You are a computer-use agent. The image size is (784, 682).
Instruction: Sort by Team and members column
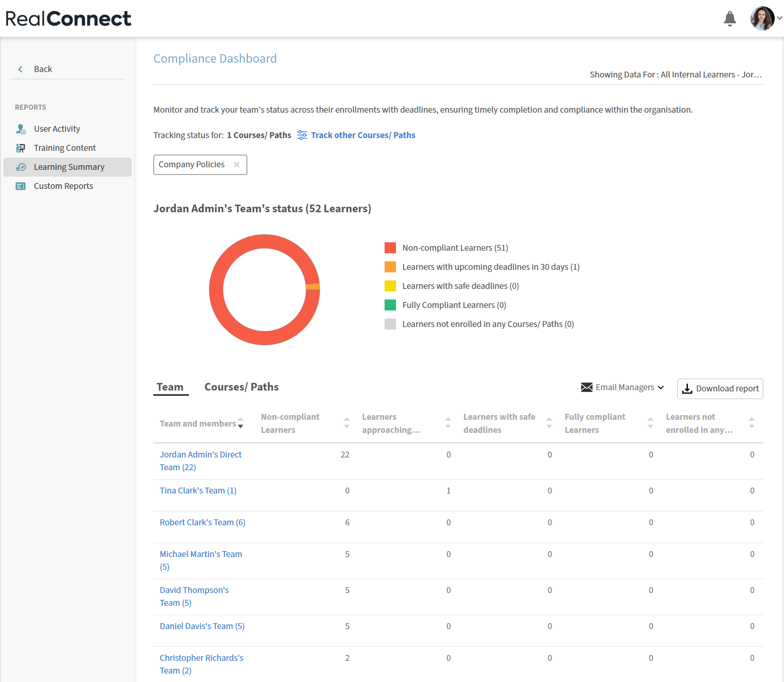click(241, 423)
